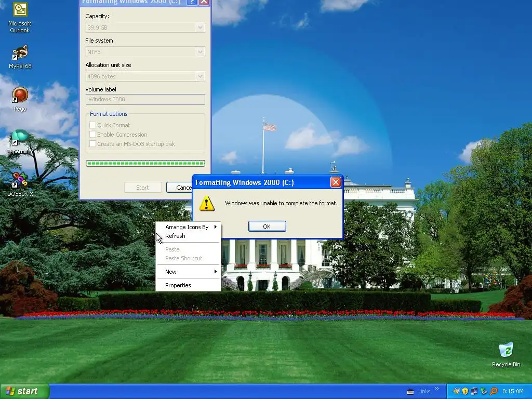Click the error dialog title 'Formatting Windows 2000 (C:)'

(x=245, y=182)
